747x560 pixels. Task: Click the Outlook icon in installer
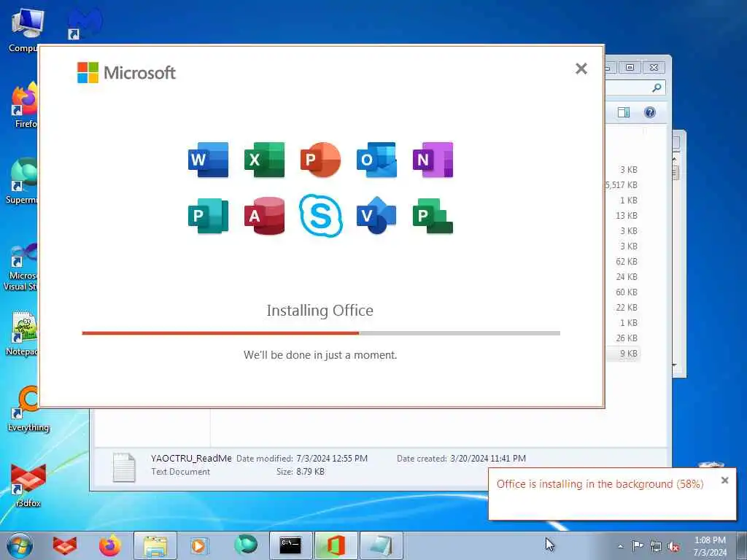click(x=377, y=160)
